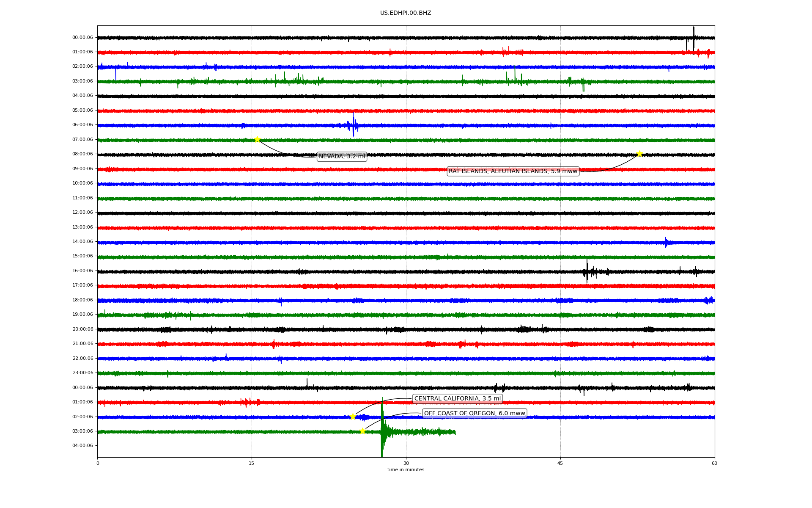Click the blue spike on the 06:00:06 trace
The width and height of the screenshot is (812, 508).
coord(353,124)
